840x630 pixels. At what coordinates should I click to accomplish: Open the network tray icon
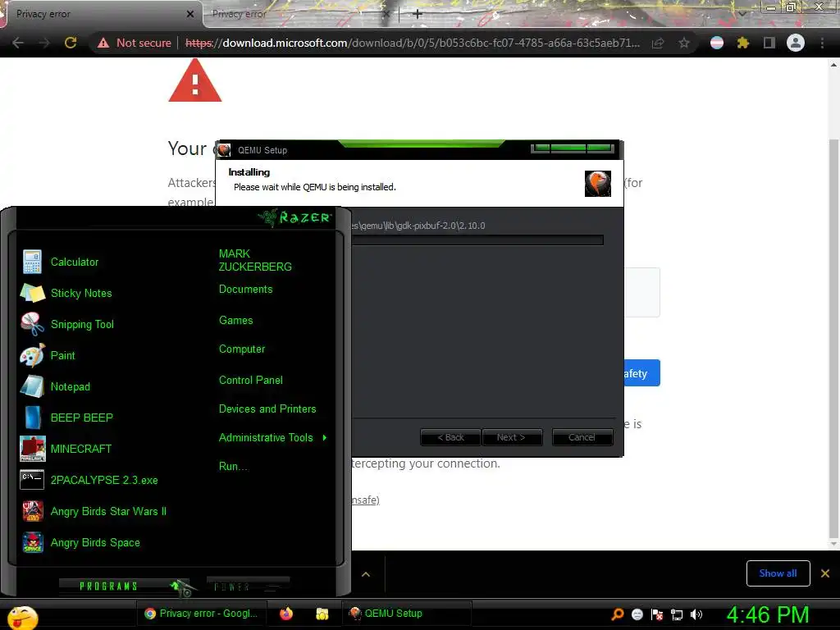click(x=677, y=614)
